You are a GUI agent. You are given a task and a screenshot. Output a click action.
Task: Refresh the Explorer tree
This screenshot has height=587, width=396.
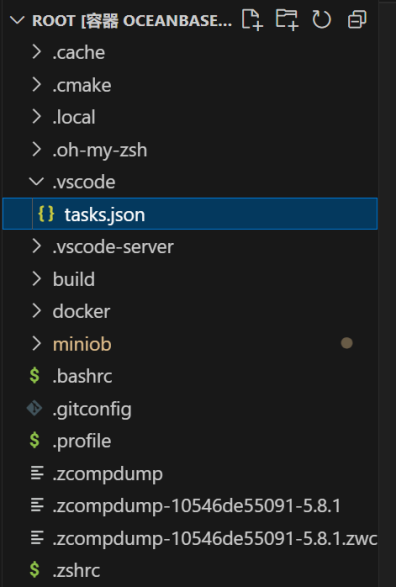pos(322,19)
